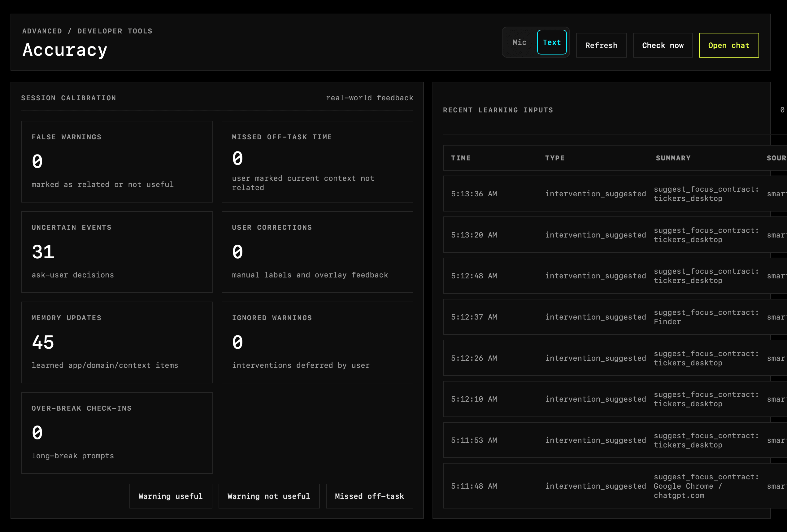Open the False Warnings card
This screenshot has width=787, height=532.
click(x=117, y=162)
